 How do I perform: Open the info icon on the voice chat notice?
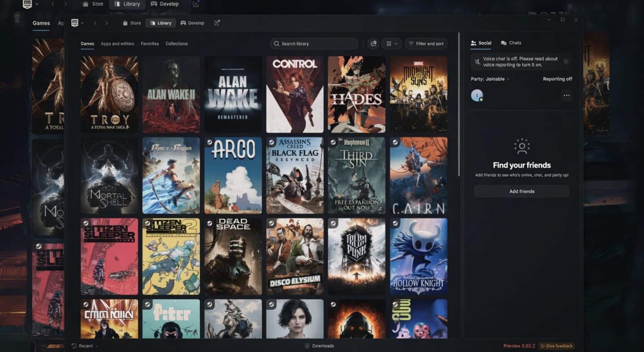point(566,61)
